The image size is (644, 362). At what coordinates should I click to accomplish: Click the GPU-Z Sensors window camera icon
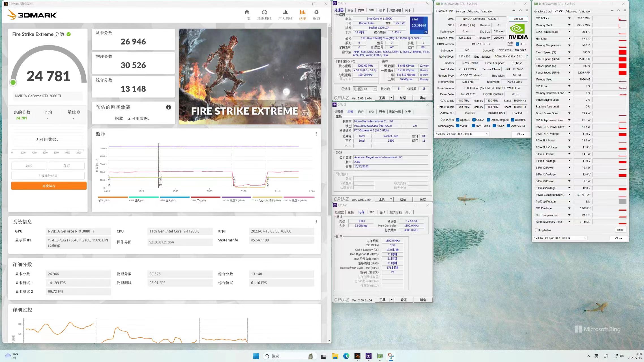point(612,10)
